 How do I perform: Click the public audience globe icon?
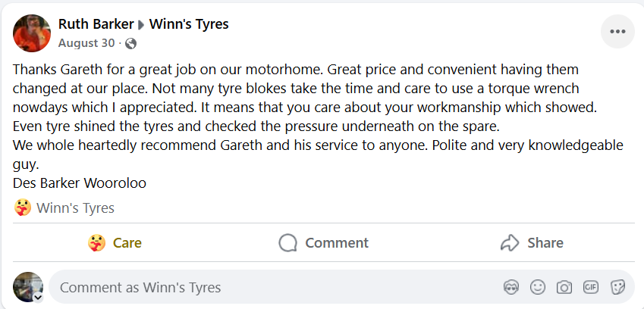(130, 43)
